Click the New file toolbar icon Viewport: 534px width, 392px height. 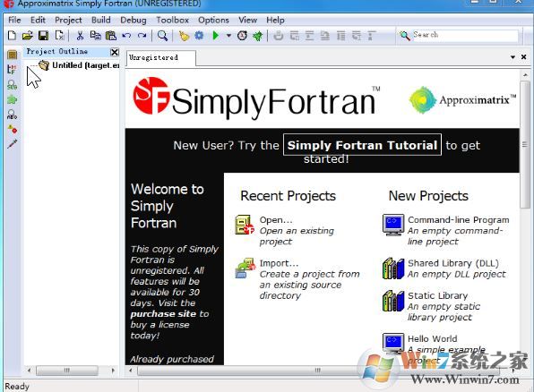click(x=12, y=36)
